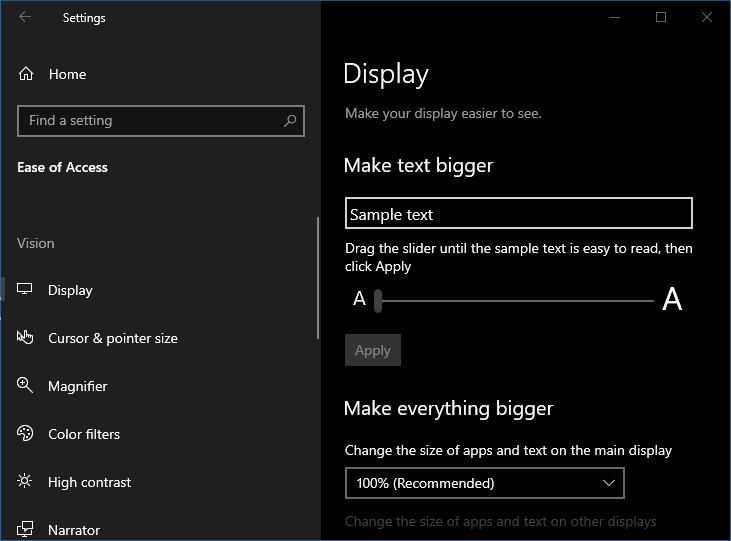Maximize the Settings window
Image resolution: width=731 pixels, height=541 pixels.
pos(661,17)
